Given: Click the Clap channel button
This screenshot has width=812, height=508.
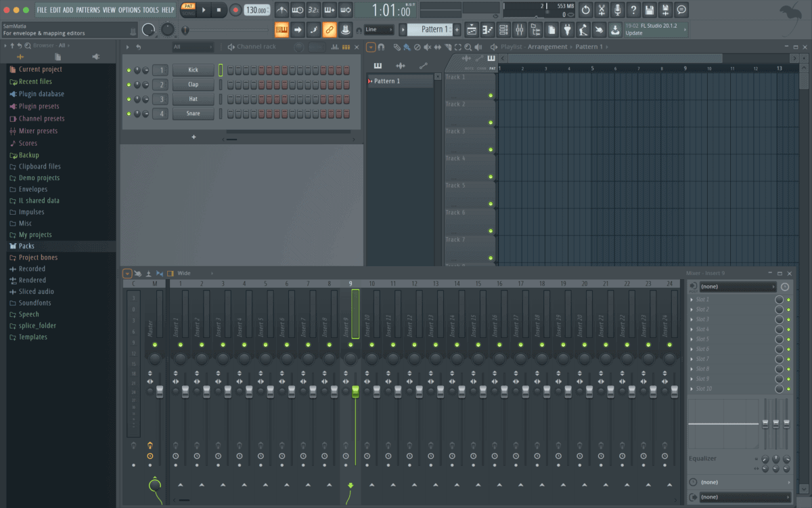Looking at the screenshot, I should point(193,85).
